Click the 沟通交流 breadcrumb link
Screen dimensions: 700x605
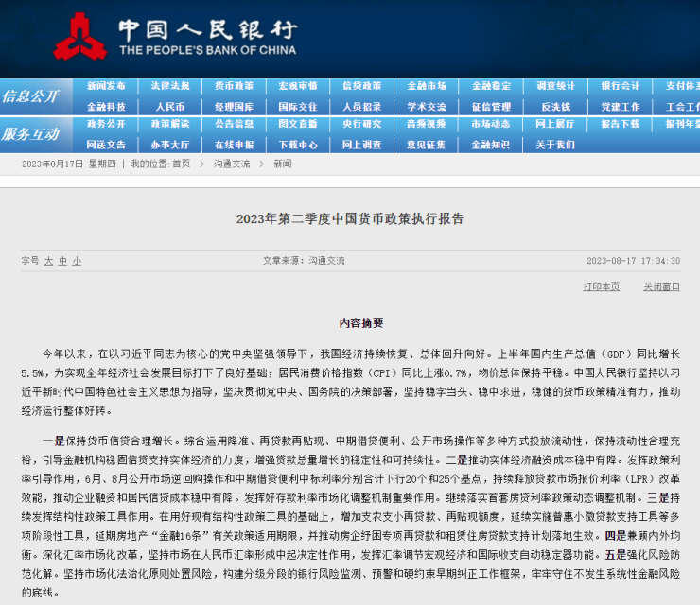coord(232,164)
